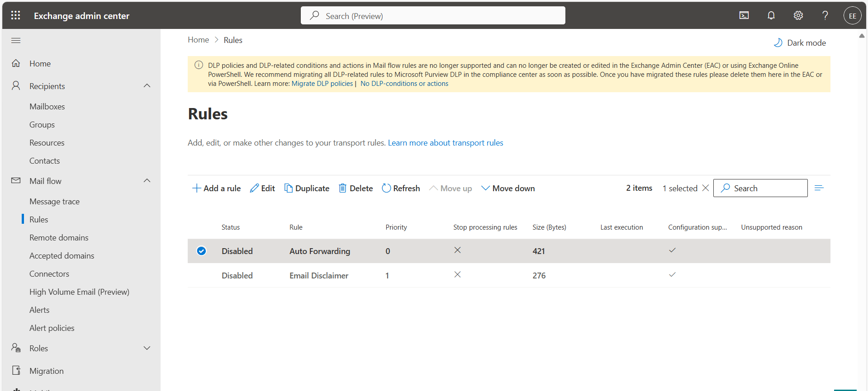Open Connectors in the sidebar

(49, 274)
